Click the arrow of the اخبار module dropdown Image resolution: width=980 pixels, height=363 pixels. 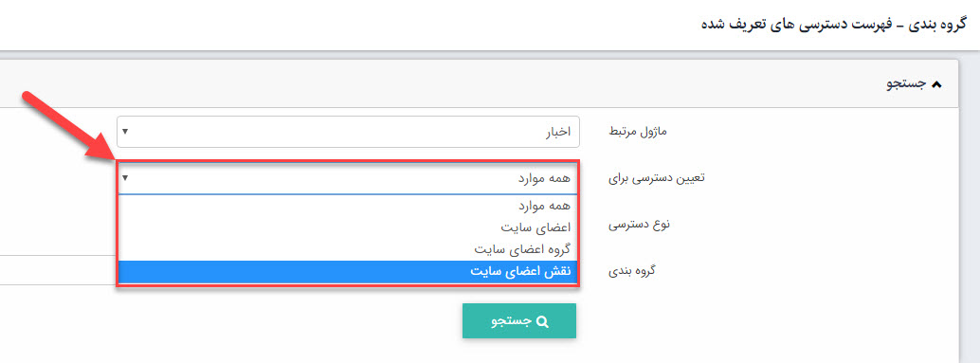coord(125,132)
